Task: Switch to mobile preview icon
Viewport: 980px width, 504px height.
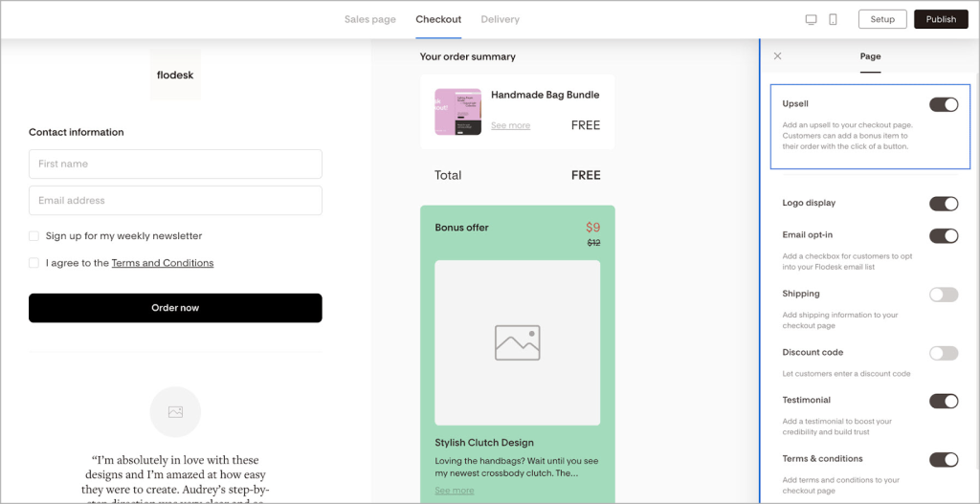Action: 833,19
